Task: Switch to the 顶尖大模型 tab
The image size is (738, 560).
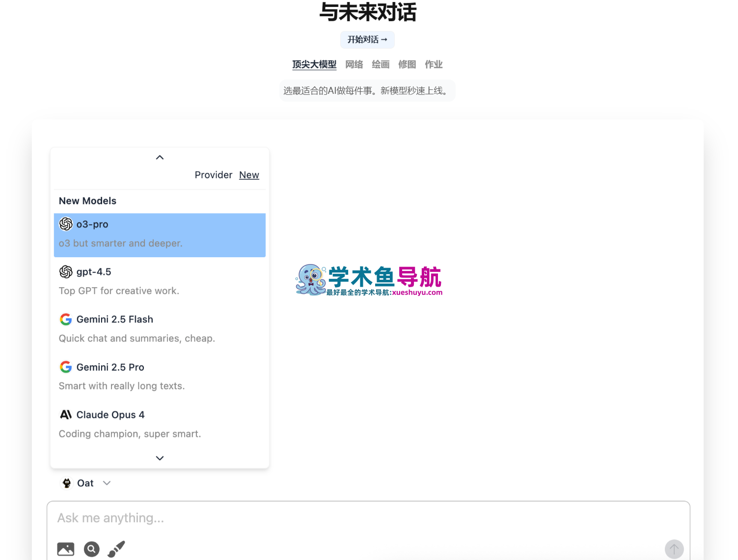Action: [314, 64]
